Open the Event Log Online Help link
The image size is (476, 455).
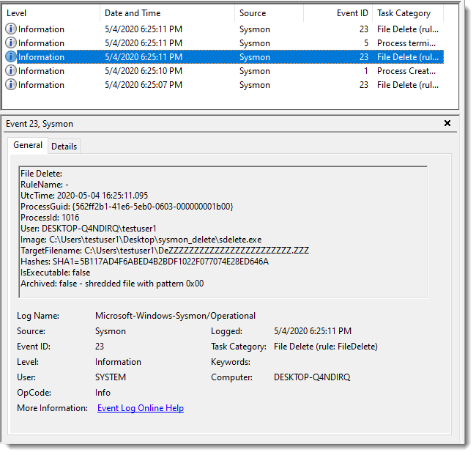point(141,408)
